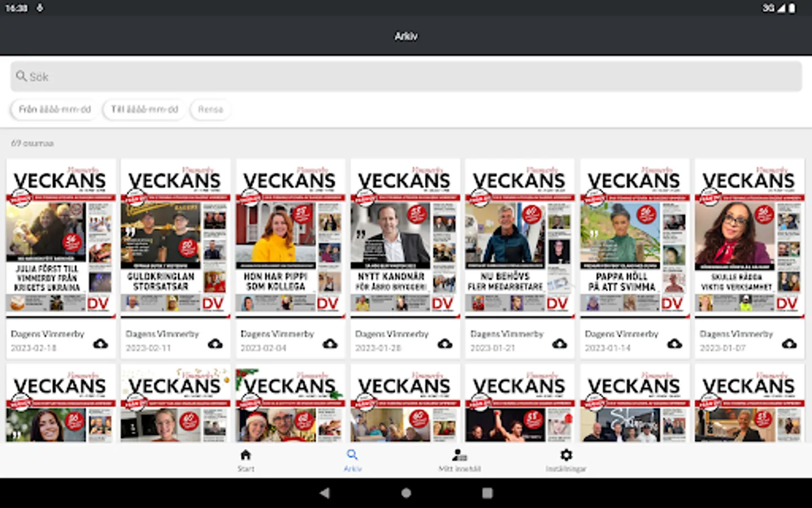Download the 2023-02-18 Dagens Vimmerby issue
Screen dimensions: 812x508
point(100,343)
